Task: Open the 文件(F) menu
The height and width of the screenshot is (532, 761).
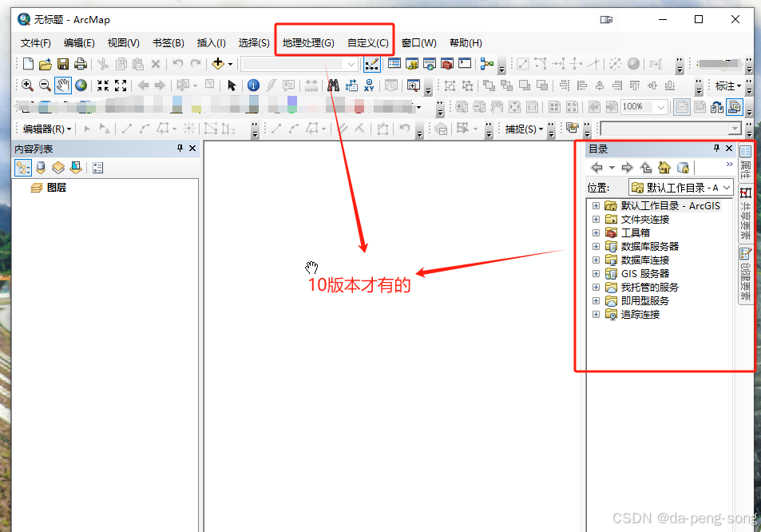Action: pyautogui.click(x=35, y=42)
